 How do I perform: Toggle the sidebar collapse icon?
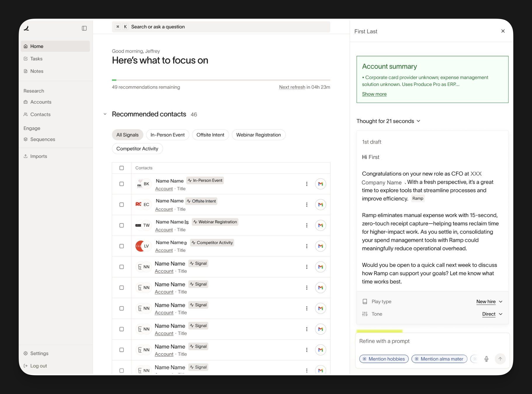(x=84, y=28)
